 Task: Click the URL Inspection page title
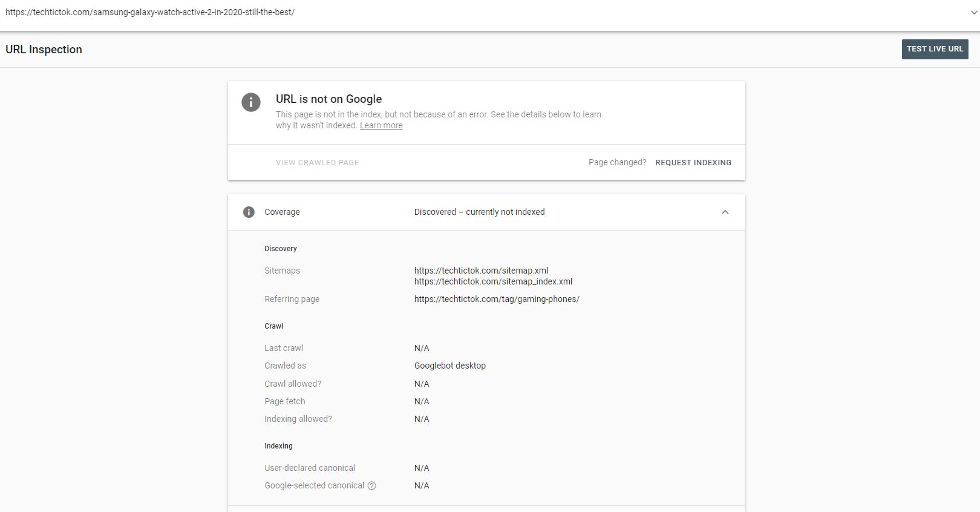[44, 50]
